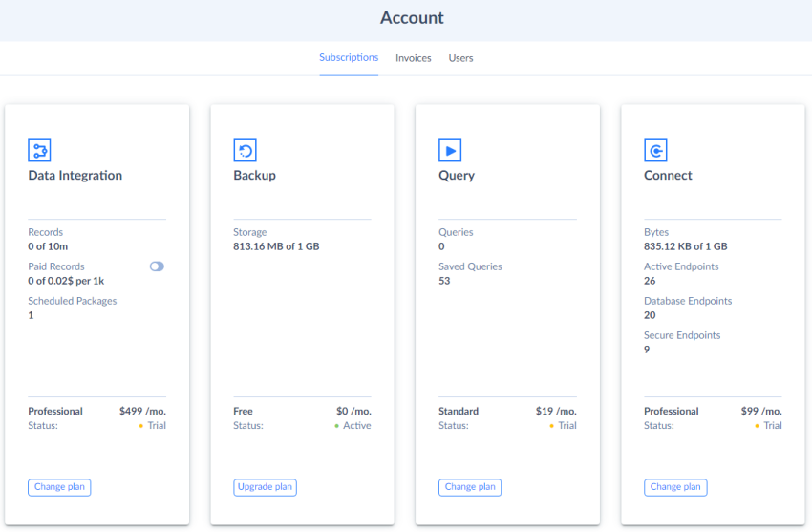Viewport: 812px width, 532px height.
Task: Click the $0 /mo. price
Action: click(x=353, y=411)
